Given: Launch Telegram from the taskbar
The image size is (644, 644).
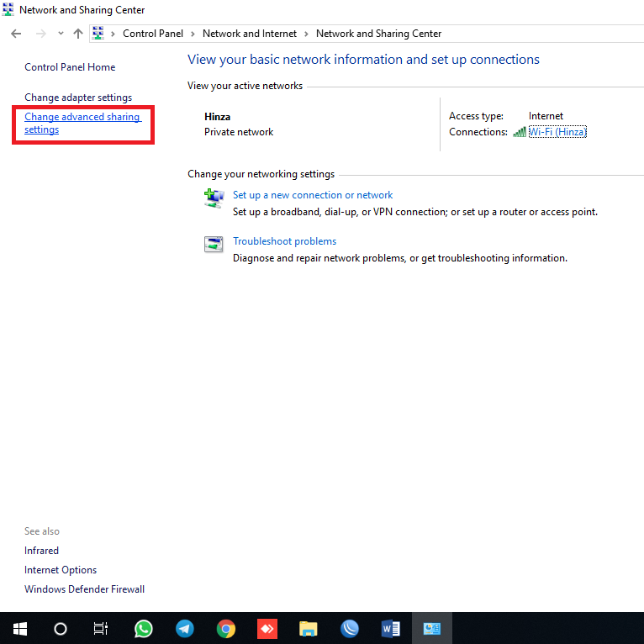Looking at the screenshot, I should (185, 629).
